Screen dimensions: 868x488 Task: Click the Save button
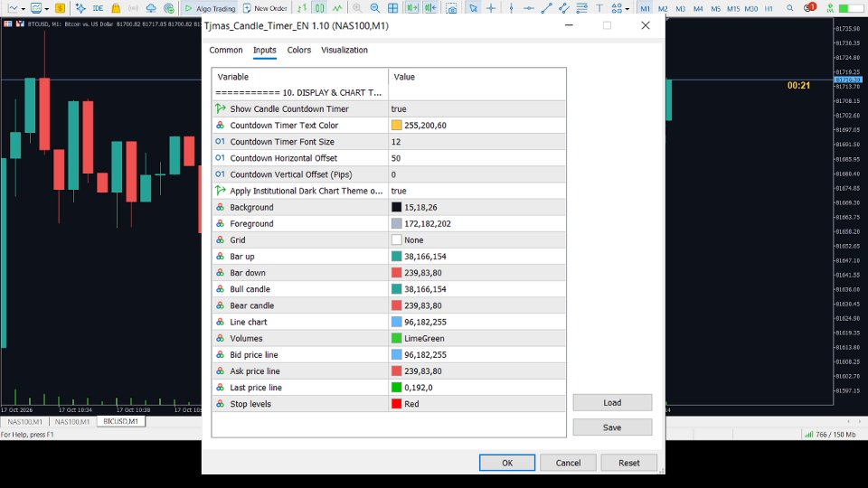[x=612, y=427]
